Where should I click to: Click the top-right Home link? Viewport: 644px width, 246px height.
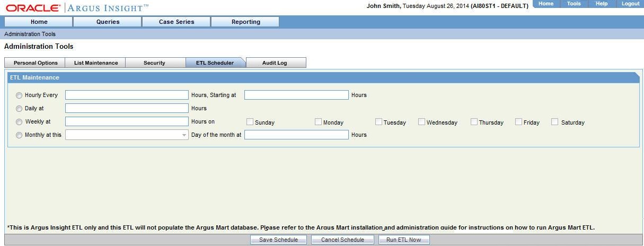(546, 4)
